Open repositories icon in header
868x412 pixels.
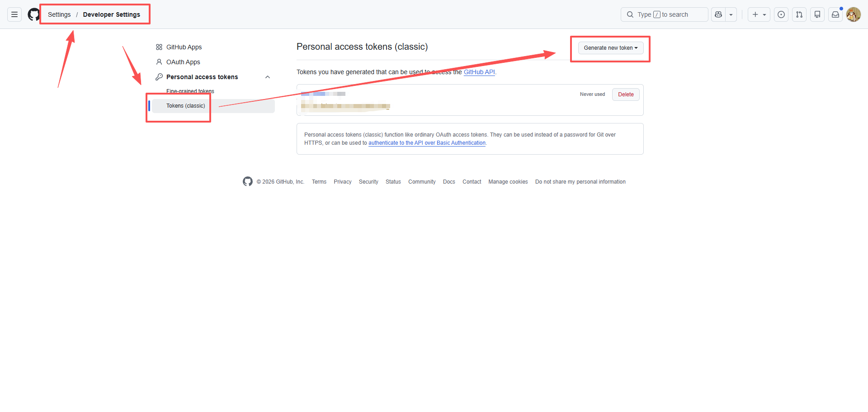817,14
